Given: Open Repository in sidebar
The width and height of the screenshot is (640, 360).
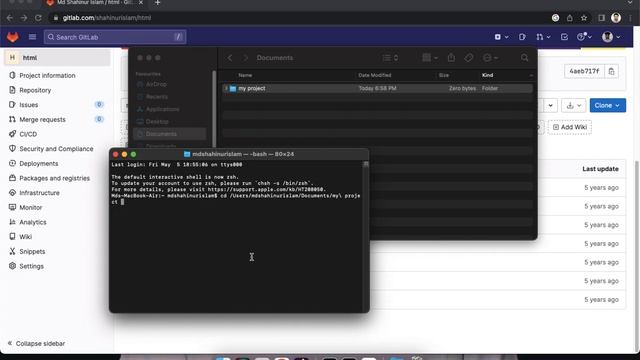Looking at the screenshot, I should pyautogui.click(x=35, y=90).
